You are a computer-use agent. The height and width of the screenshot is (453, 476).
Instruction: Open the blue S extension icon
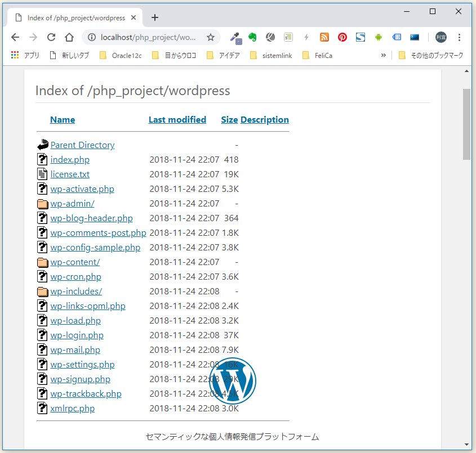click(x=361, y=37)
